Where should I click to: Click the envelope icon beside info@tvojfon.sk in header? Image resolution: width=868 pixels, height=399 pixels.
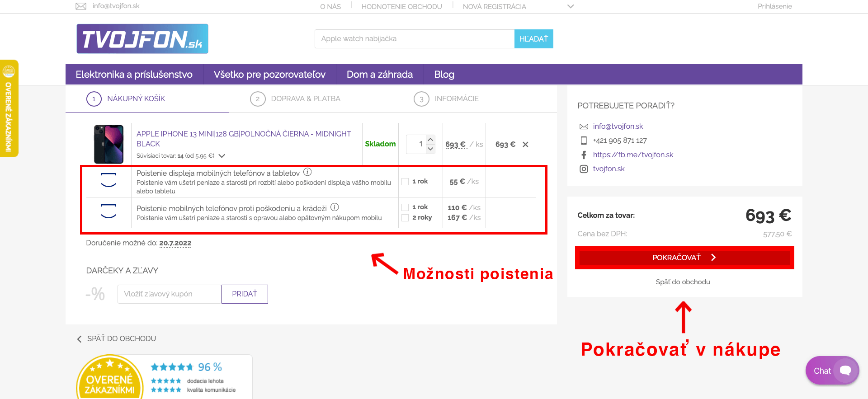coord(81,6)
